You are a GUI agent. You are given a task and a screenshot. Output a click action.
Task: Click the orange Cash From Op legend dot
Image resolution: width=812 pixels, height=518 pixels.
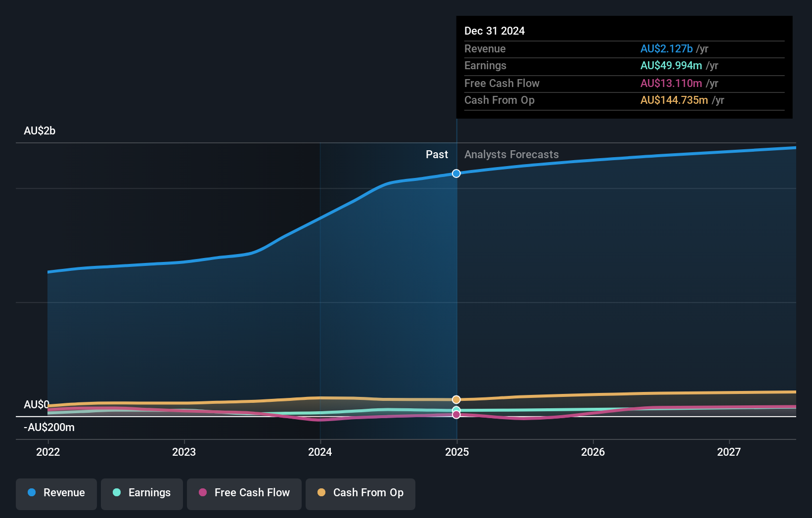tap(321, 492)
